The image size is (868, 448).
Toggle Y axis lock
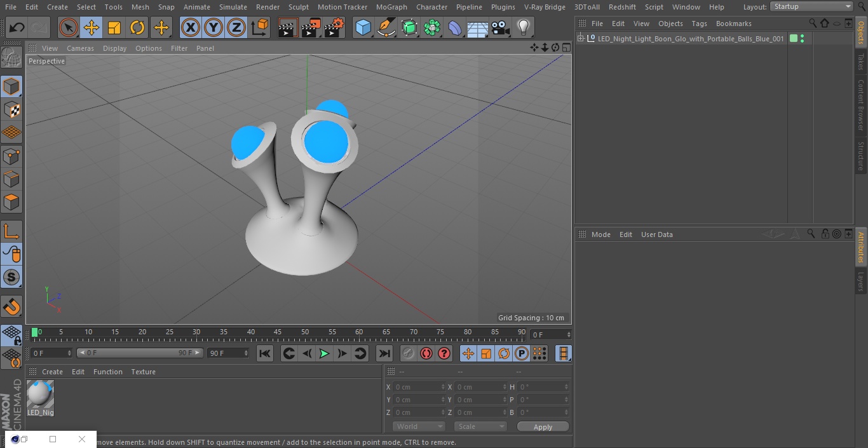click(214, 28)
